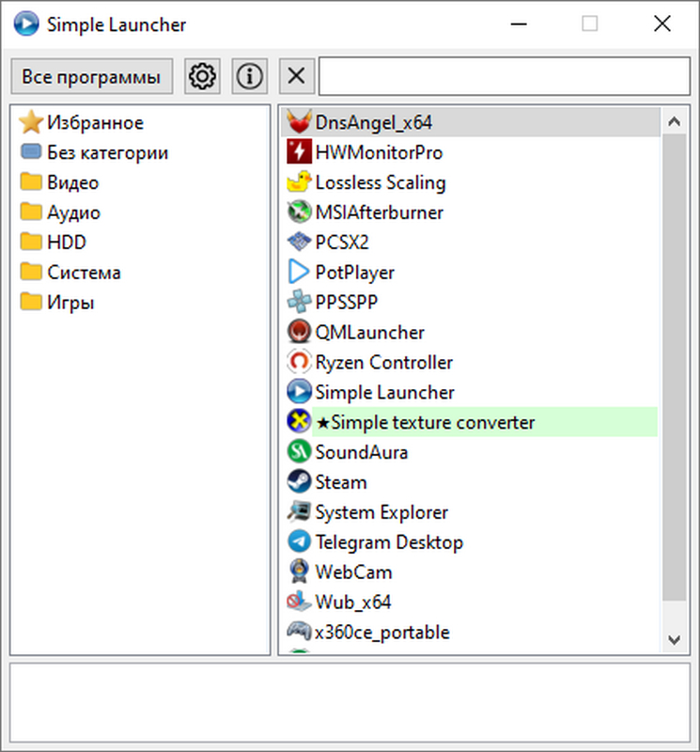The width and height of the screenshot is (700, 752).
Task: Open the Игры folder icon
Action: (31, 302)
